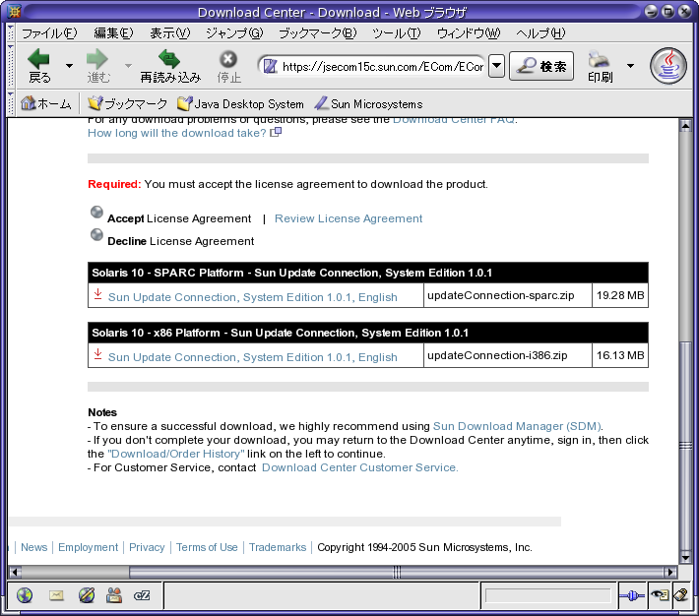Image resolution: width=699 pixels, height=616 pixels.
Task: Click the security lock icon in status bar
Action: (681, 595)
